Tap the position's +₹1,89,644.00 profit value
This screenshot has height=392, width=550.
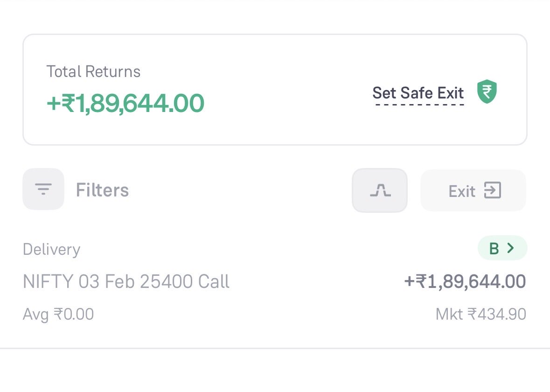tap(465, 281)
